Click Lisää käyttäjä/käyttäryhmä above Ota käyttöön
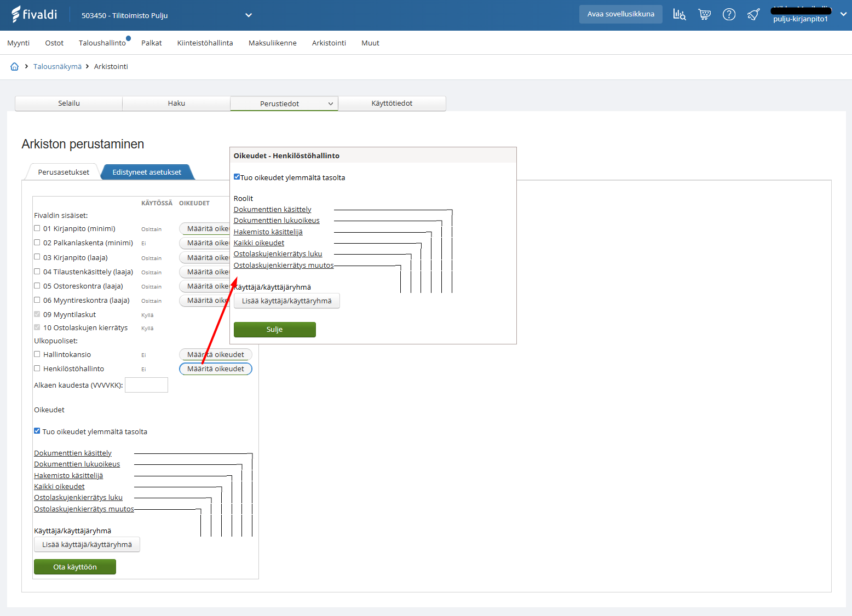852x616 pixels. click(x=87, y=545)
